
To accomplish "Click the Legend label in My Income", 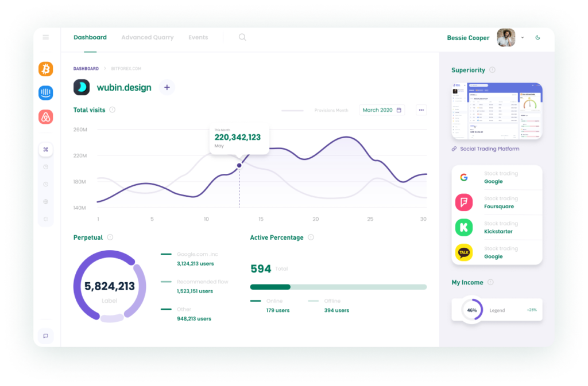I will click(x=497, y=310).
